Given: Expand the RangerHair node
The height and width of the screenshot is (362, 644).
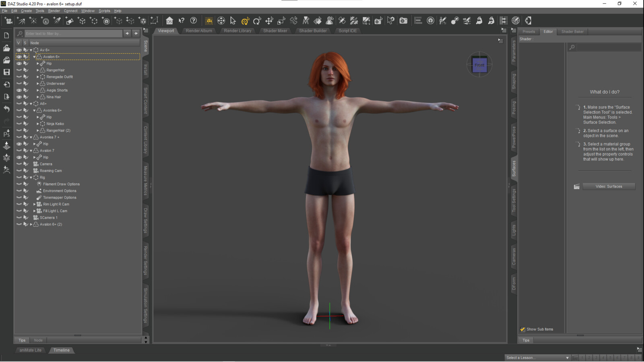Looking at the screenshot, I should (x=38, y=70).
